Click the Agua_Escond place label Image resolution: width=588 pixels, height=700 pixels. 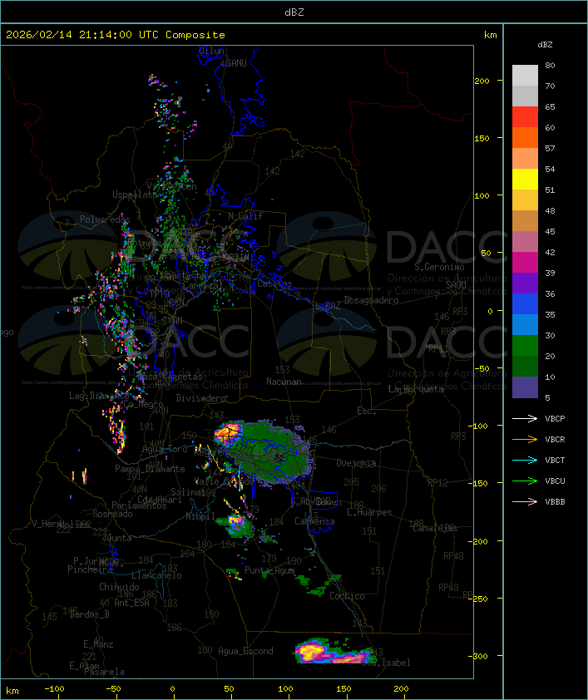tap(245, 651)
